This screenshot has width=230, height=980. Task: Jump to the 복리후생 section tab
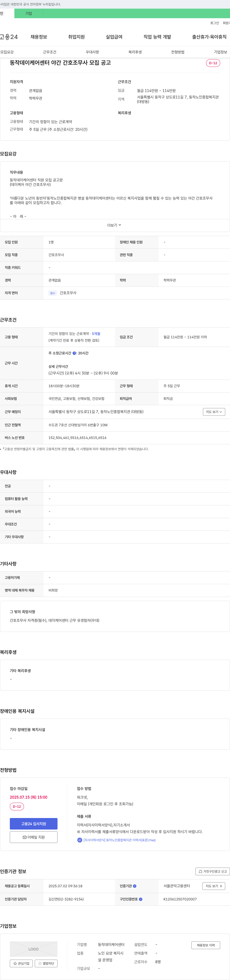135,52
